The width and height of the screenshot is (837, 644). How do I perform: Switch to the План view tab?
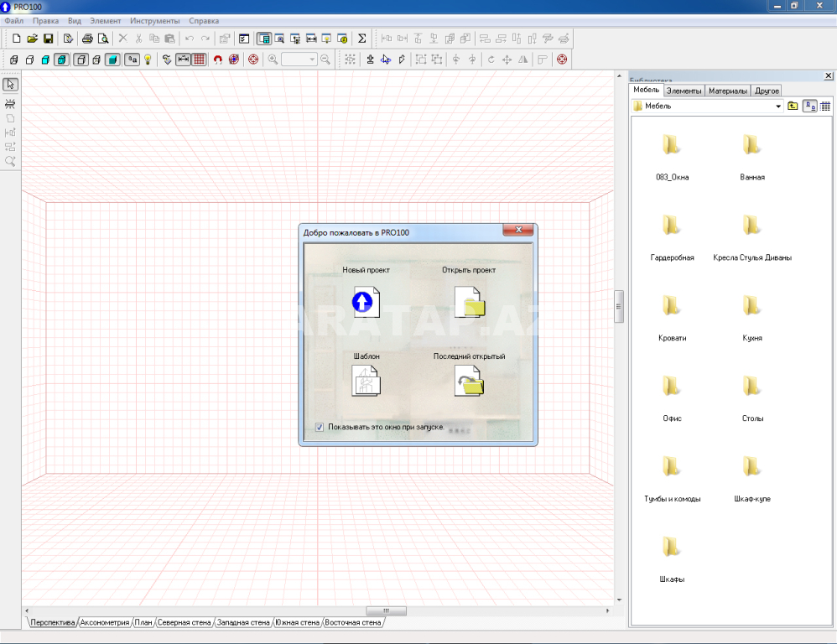143,623
